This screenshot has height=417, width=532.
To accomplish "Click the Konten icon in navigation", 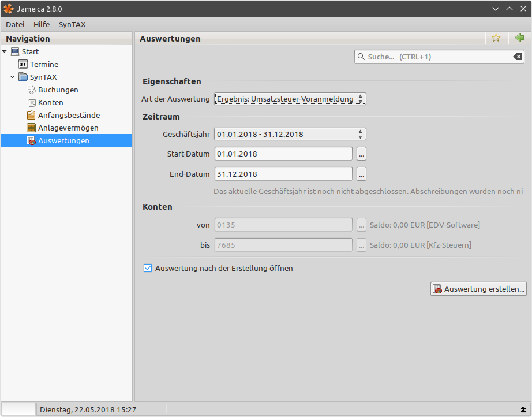I will pos(31,102).
